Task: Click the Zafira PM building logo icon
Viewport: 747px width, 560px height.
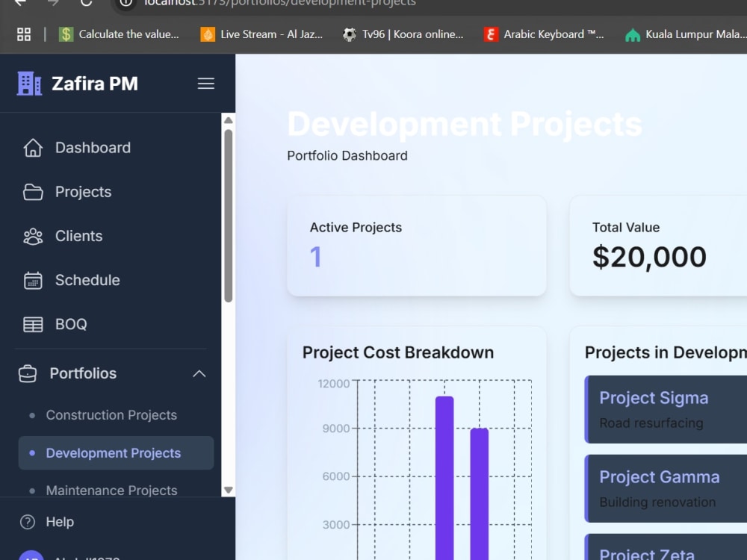Action: [30, 84]
